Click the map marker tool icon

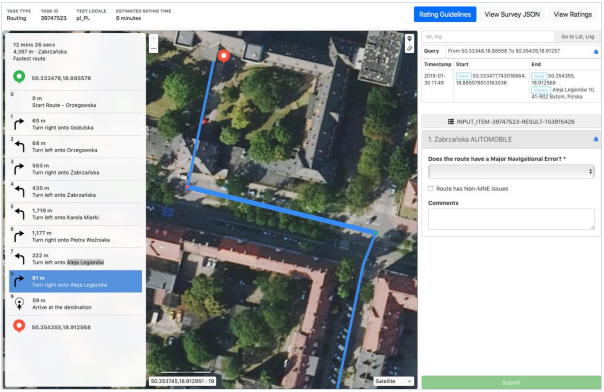409,39
